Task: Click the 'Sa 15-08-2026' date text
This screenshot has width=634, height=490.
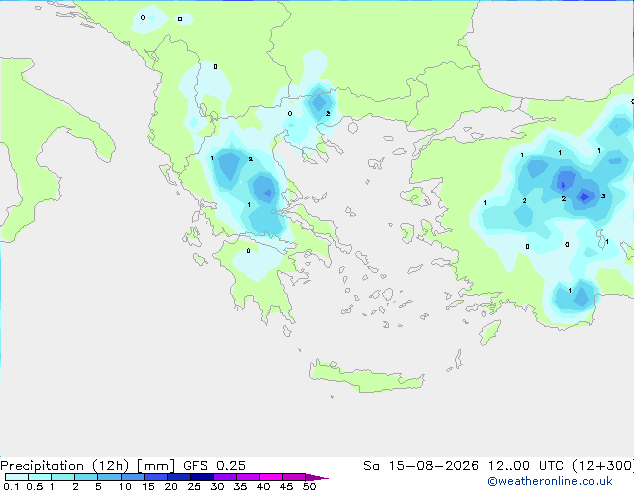Action: tap(421, 466)
